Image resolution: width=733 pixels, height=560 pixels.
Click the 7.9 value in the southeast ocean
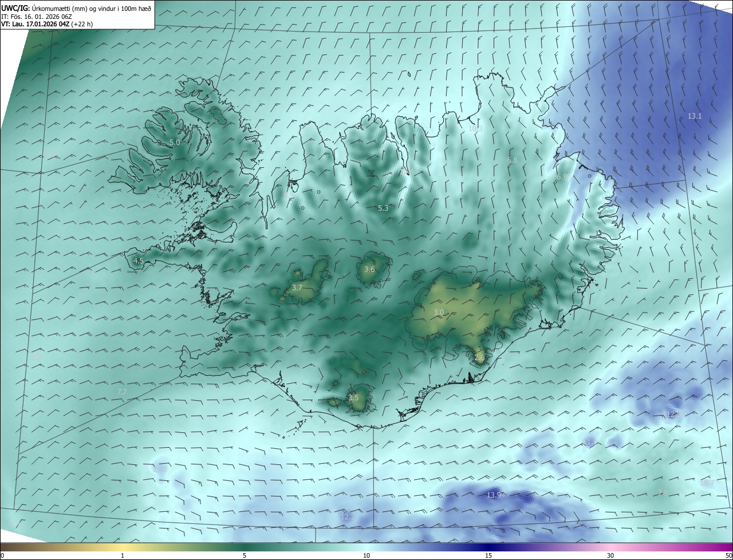[663, 492]
